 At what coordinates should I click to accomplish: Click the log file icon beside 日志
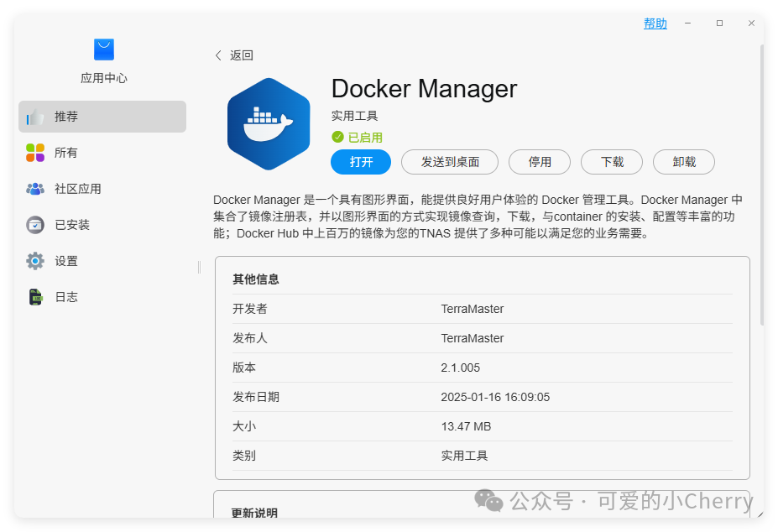click(35, 297)
